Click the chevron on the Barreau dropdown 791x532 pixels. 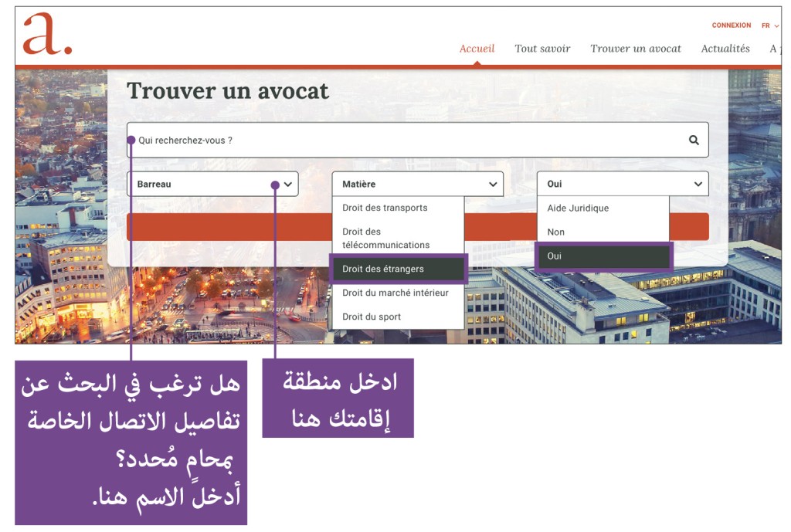coord(287,184)
